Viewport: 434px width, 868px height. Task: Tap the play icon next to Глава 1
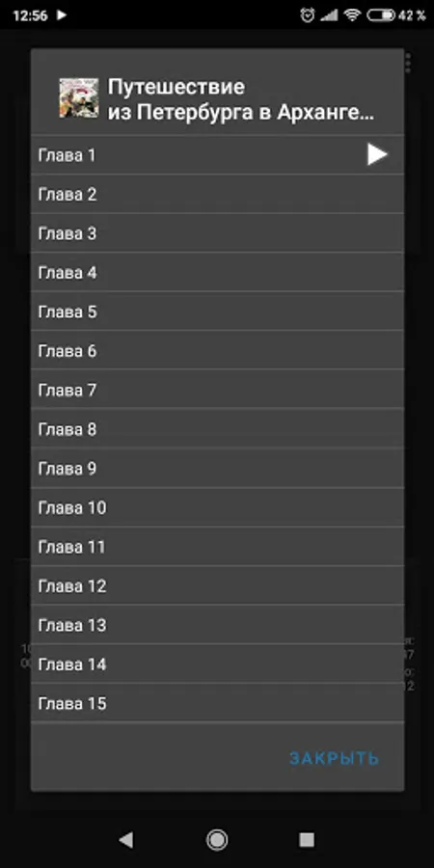[377, 154]
